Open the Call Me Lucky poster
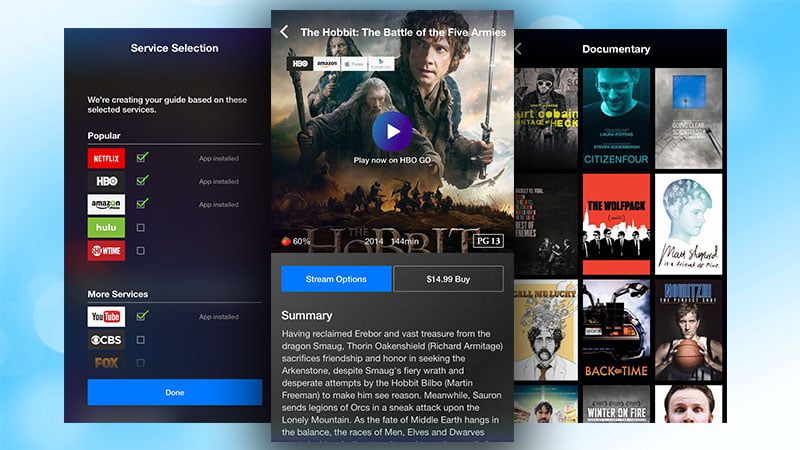Screen dimensions: 800x450 coord(546,330)
